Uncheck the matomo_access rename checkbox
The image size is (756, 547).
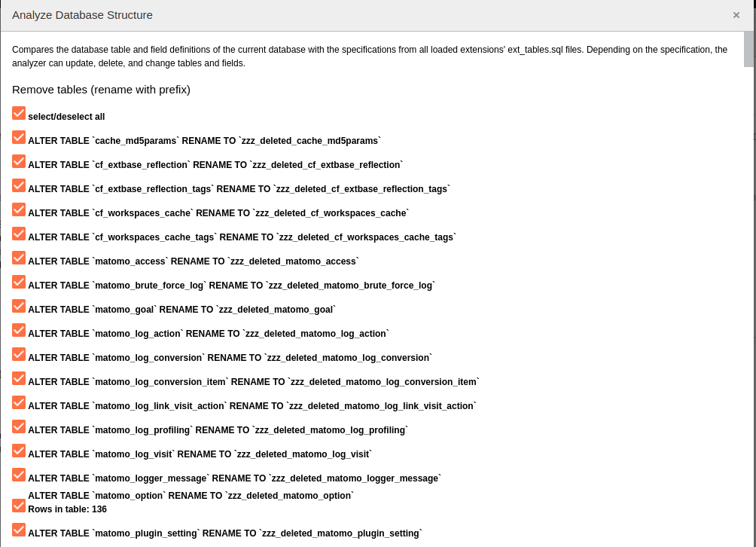click(19, 258)
